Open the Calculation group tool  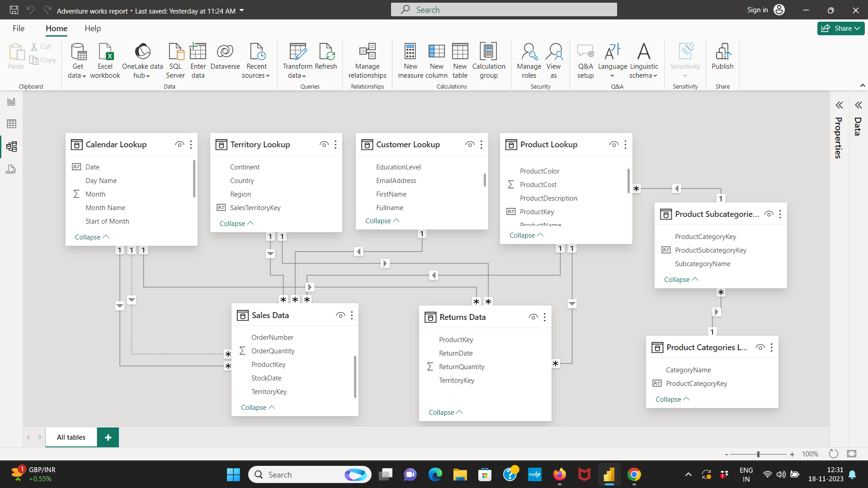488,60
